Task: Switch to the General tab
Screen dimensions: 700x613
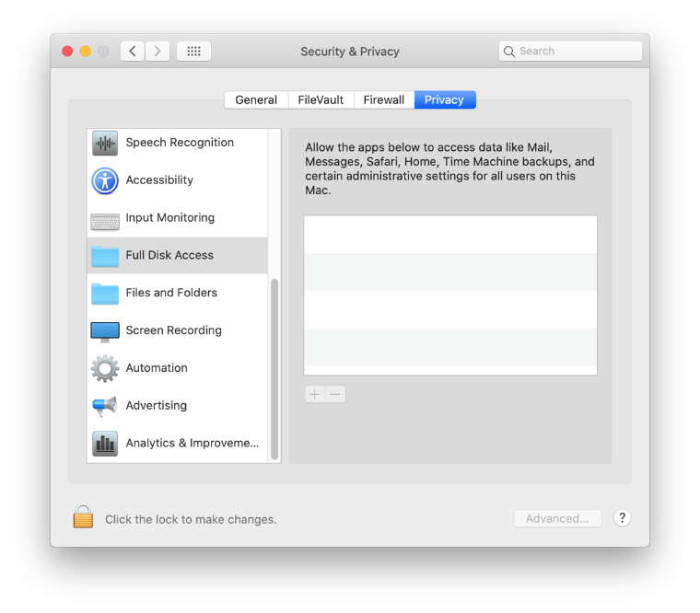Action: coord(256,99)
